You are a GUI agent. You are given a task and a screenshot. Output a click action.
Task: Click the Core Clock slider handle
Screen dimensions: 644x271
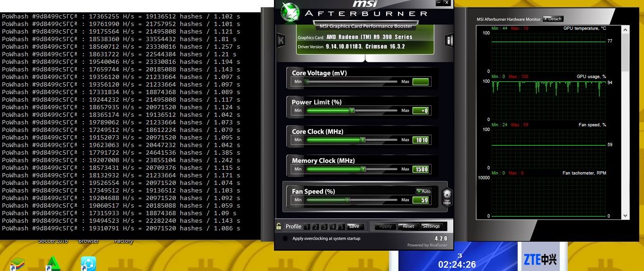pyautogui.click(x=362, y=140)
